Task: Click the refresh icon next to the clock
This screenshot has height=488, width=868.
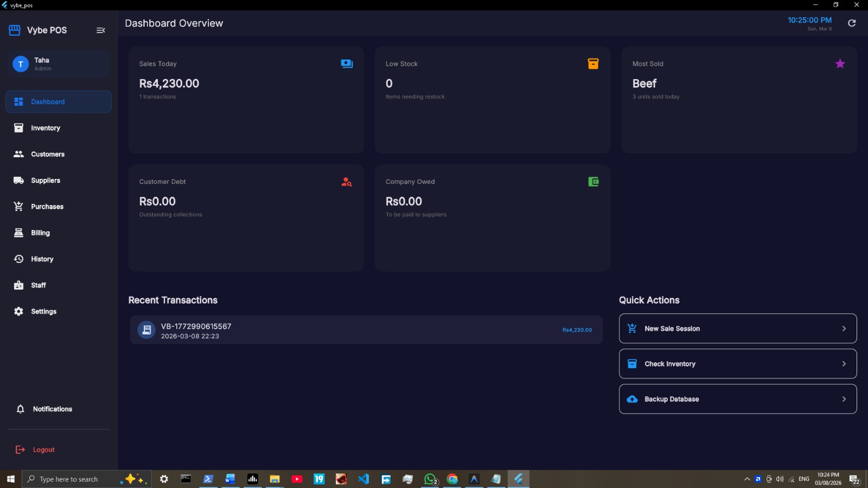Action: pos(852,23)
